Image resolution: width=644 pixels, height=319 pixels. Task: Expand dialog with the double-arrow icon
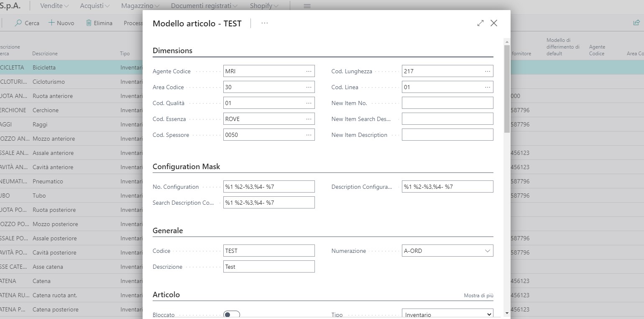tap(480, 23)
